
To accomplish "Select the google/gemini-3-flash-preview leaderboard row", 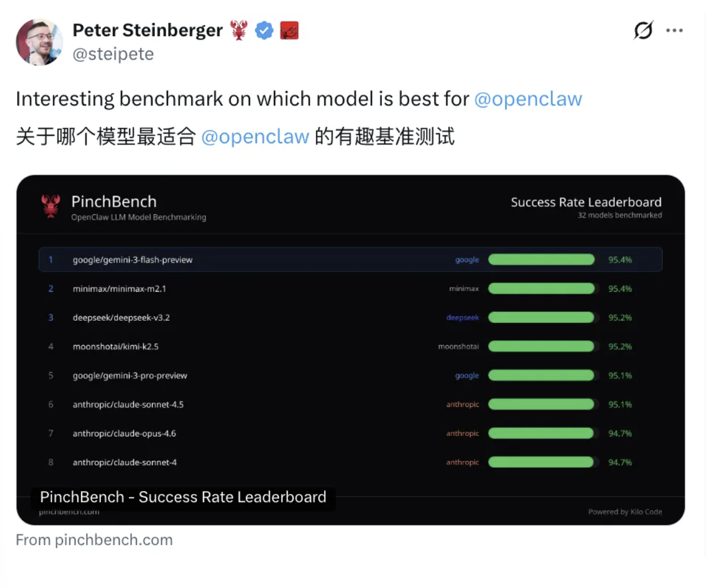I will coord(350,260).
